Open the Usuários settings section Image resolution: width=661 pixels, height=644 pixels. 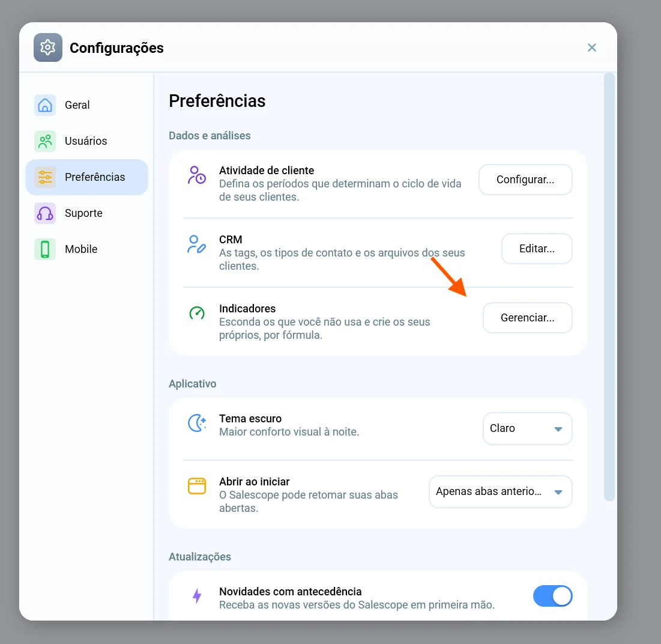[x=87, y=141]
